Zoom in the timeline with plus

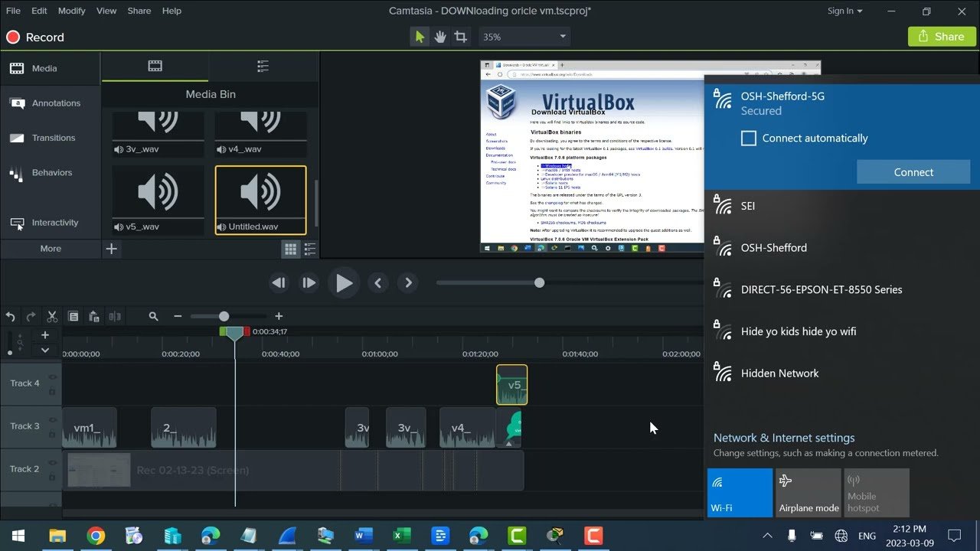pos(279,316)
